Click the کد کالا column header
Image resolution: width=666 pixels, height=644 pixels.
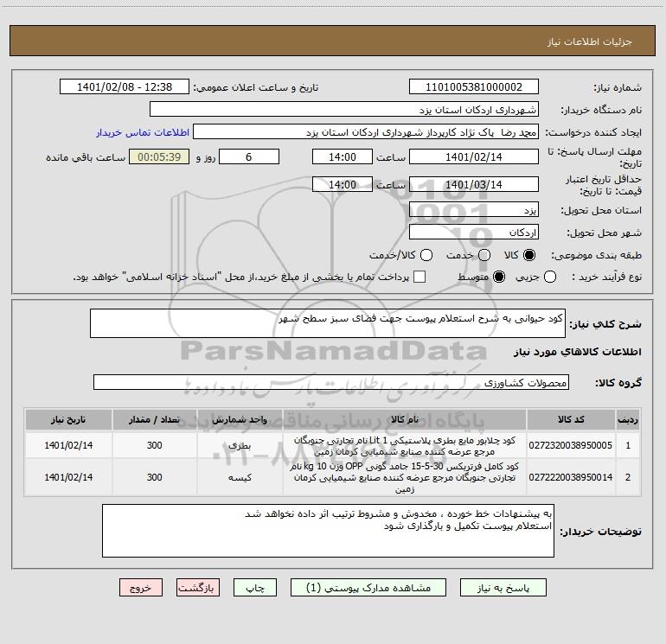coord(571,419)
